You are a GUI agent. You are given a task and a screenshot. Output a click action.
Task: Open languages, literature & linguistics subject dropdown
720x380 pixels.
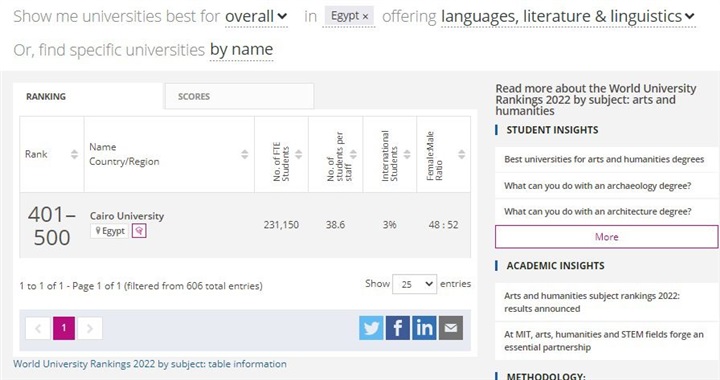[568, 17]
